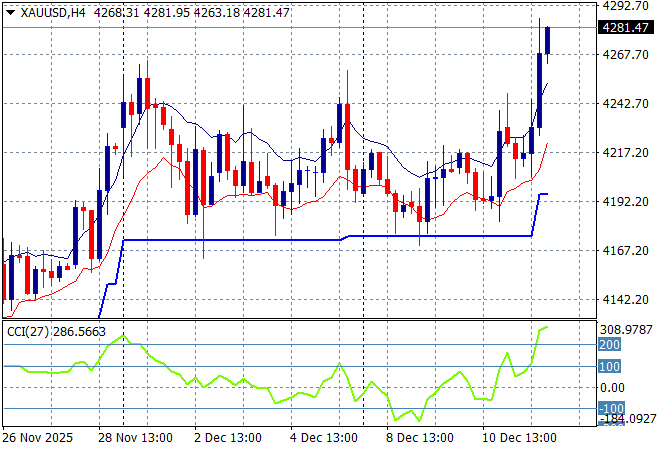Viewport: 660px width, 450px height.
Task: Select the current price tag 4281.47
Action: 628,28
